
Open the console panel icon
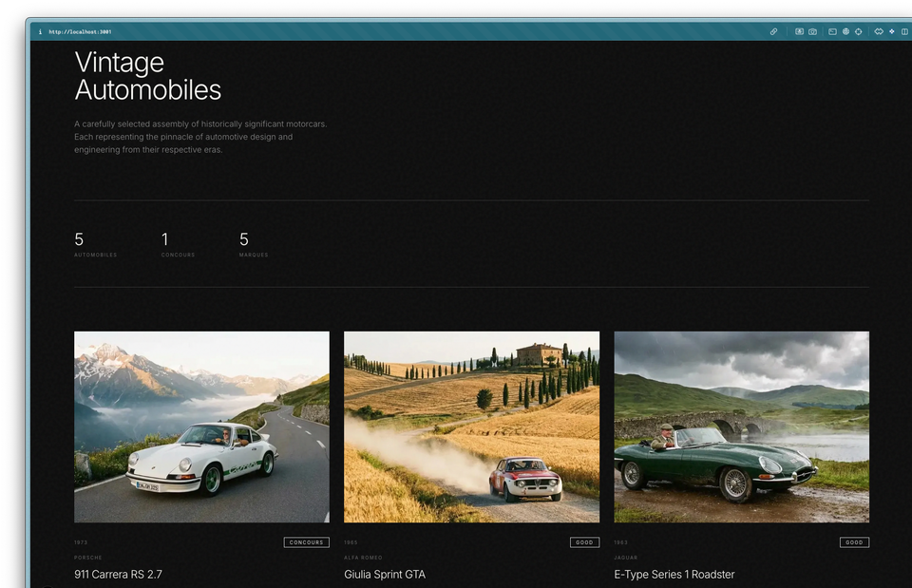(831, 31)
